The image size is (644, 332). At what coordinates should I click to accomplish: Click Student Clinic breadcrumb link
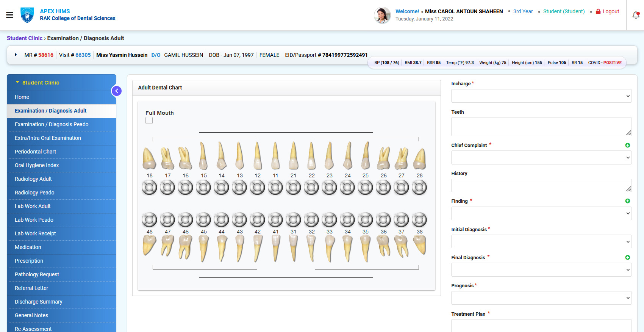point(25,38)
